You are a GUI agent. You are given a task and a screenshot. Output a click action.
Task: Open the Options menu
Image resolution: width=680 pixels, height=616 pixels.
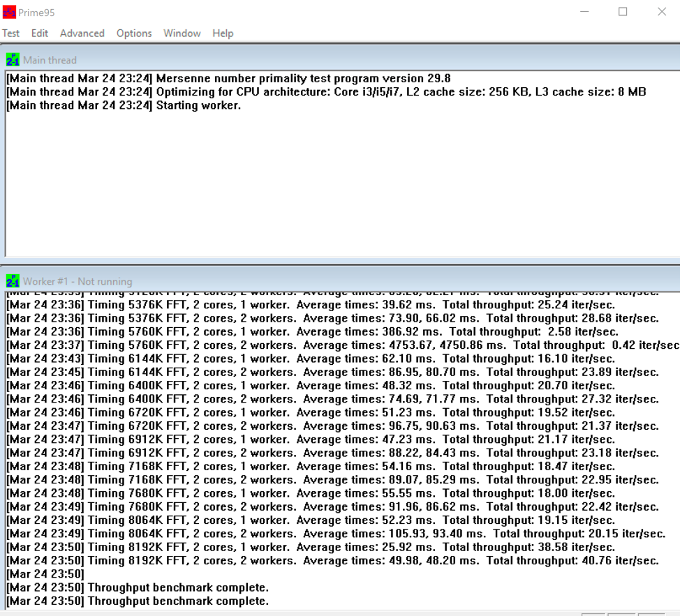(x=134, y=33)
